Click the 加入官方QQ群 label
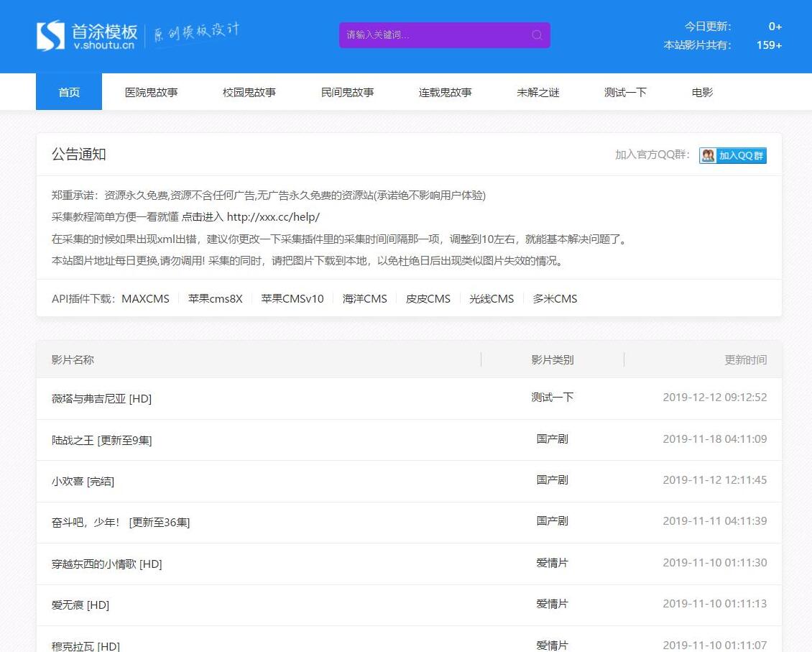Image resolution: width=812 pixels, height=652 pixels. pyautogui.click(x=652, y=155)
